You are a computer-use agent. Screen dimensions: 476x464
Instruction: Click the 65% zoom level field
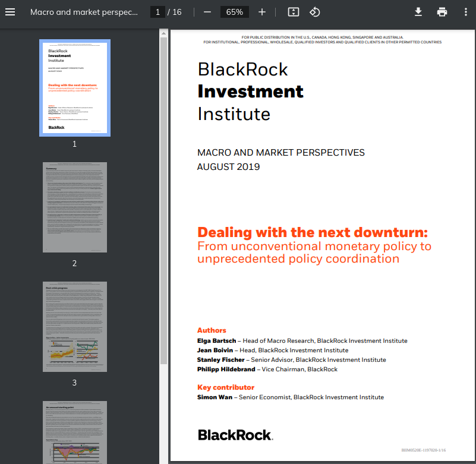[x=234, y=12]
